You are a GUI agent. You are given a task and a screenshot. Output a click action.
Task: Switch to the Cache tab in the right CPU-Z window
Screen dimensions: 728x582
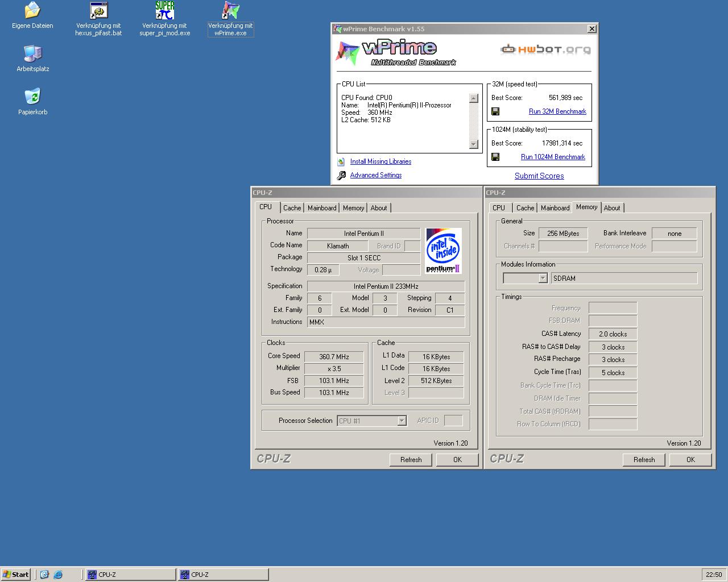525,208
